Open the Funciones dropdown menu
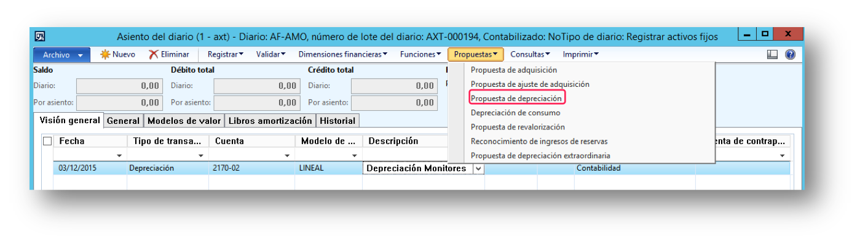Screen dimensions: 868x239 [420, 54]
